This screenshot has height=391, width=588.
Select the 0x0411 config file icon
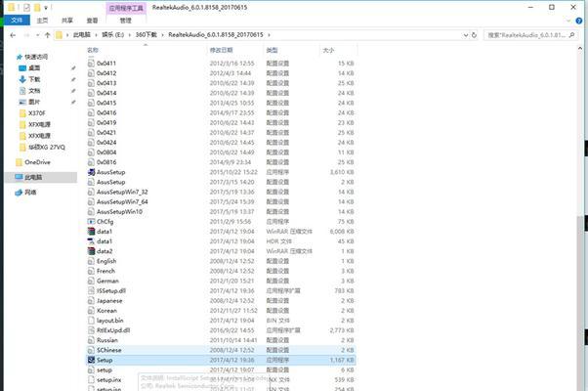pos(91,63)
